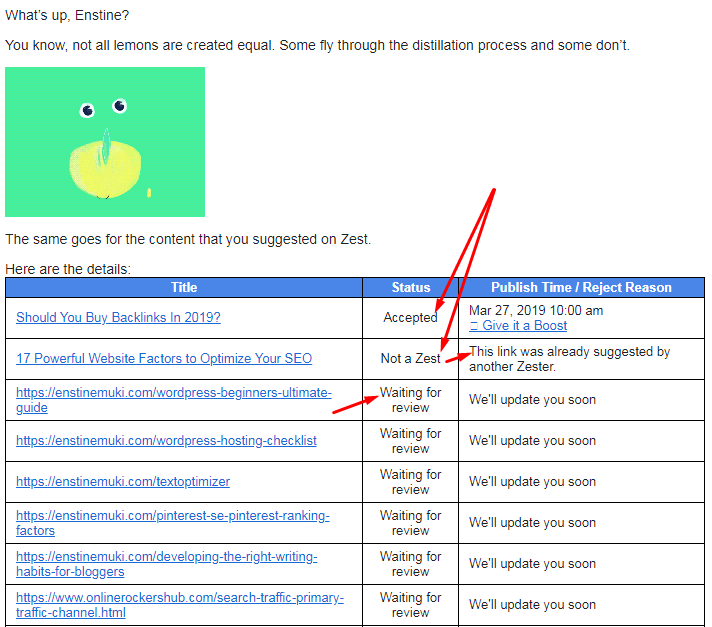Click the 'Title' column header
The height and width of the screenshot is (627, 712).
[184, 287]
